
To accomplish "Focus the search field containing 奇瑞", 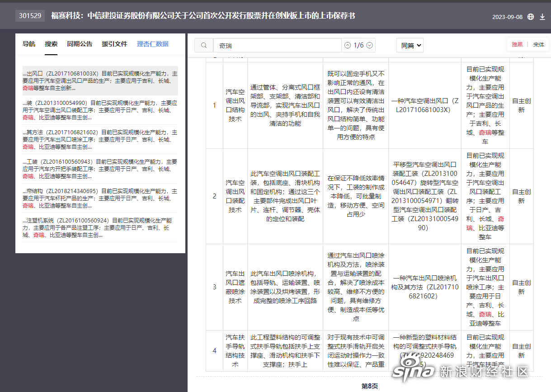I will [x=278, y=45].
